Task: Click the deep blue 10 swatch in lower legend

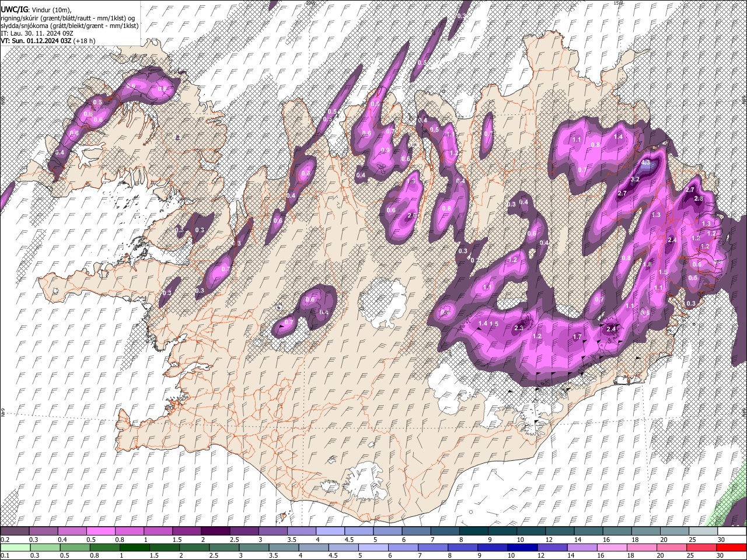Action: [522, 547]
